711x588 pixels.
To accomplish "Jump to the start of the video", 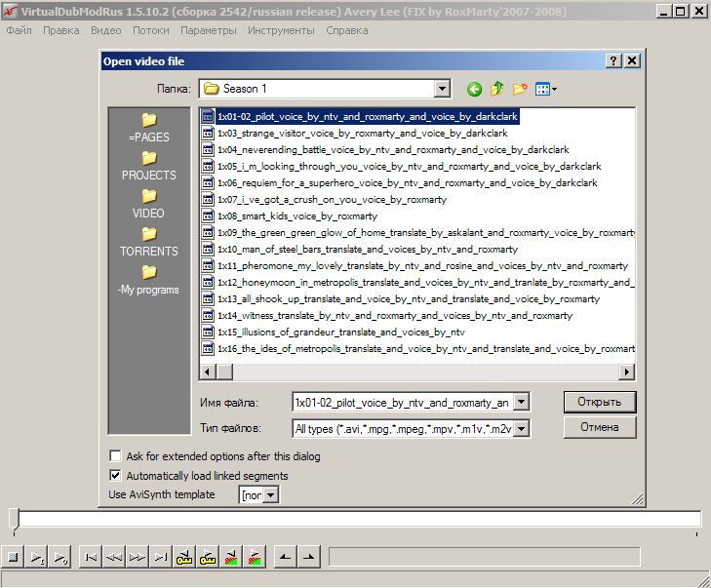I will pos(91,557).
